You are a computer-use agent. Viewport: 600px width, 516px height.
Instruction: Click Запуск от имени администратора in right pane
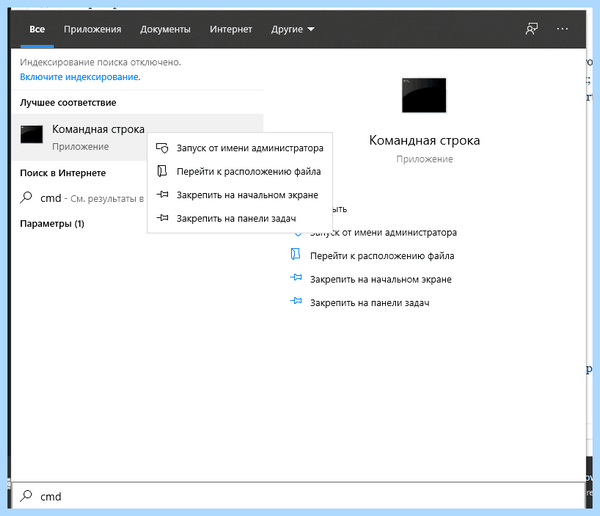383,232
